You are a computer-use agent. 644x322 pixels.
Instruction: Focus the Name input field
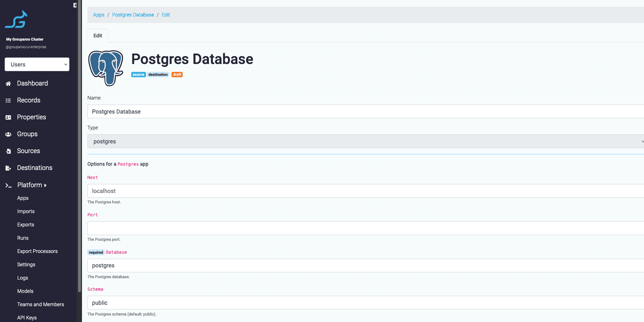pos(366,111)
